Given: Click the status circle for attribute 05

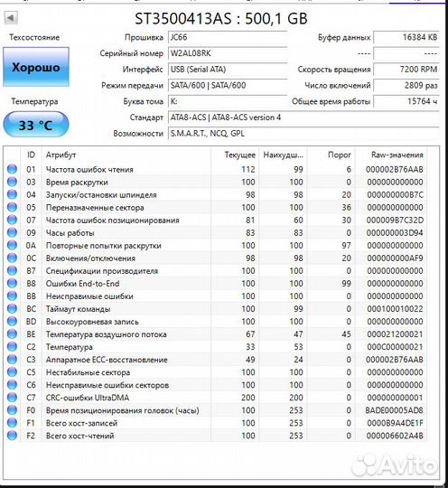Looking at the screenshot, I should [12, 207].
